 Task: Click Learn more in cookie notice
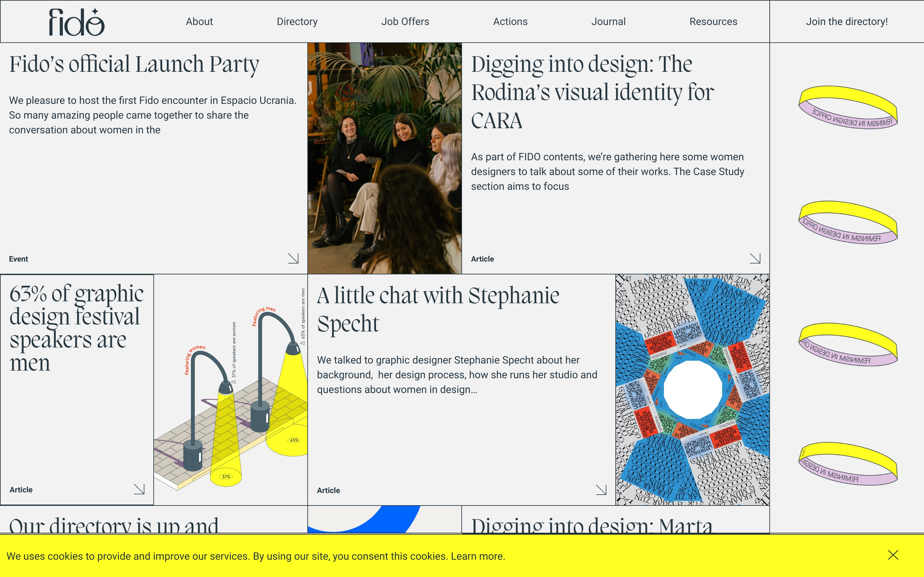tap(477, 556)
